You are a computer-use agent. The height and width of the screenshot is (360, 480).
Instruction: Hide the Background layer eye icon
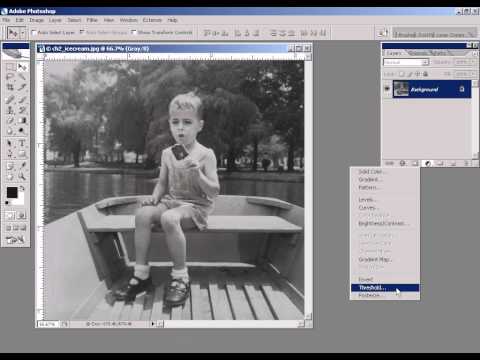point(387,89)
